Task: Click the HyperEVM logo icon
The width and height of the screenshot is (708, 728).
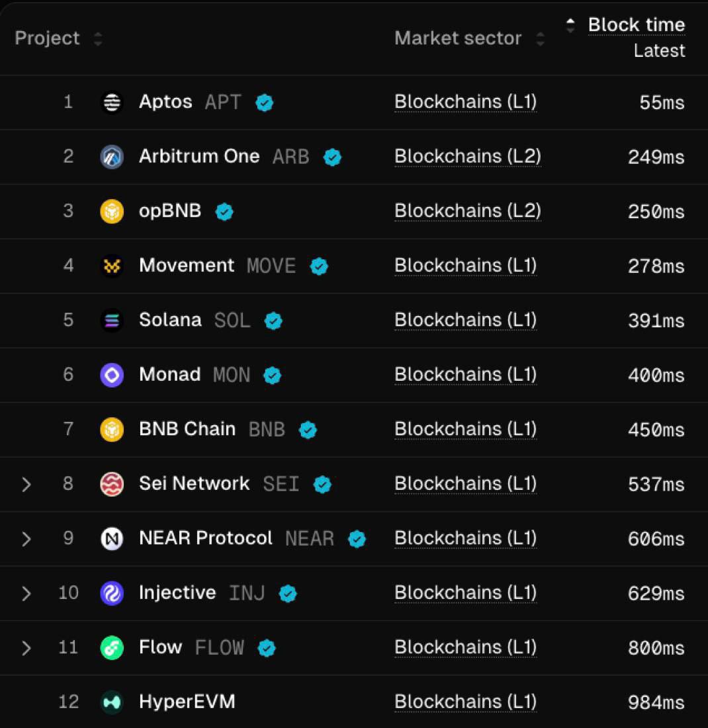Action: click(112, 702)
